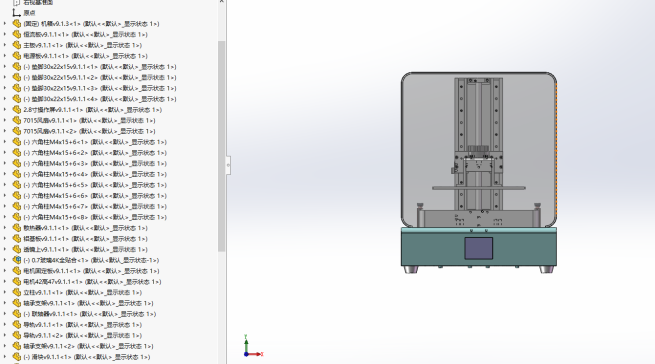Click the part icon for 导轨v9.1.1<1>

point(17,325)
